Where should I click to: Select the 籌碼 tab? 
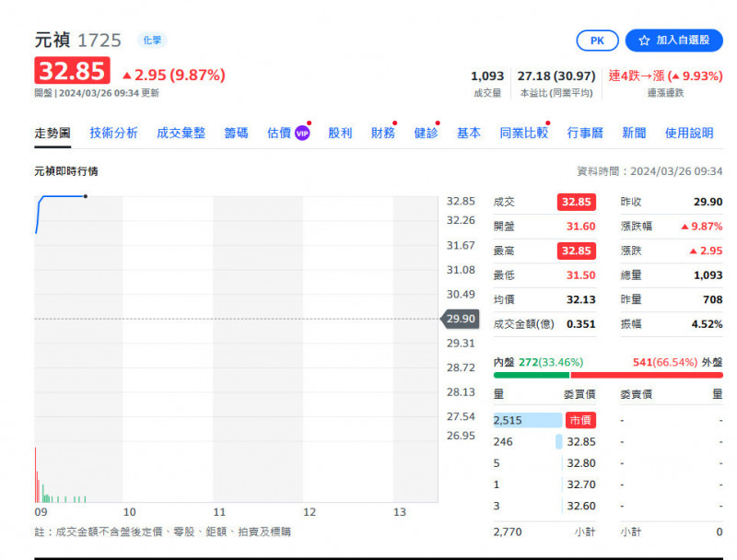click(x=236, y=133)
